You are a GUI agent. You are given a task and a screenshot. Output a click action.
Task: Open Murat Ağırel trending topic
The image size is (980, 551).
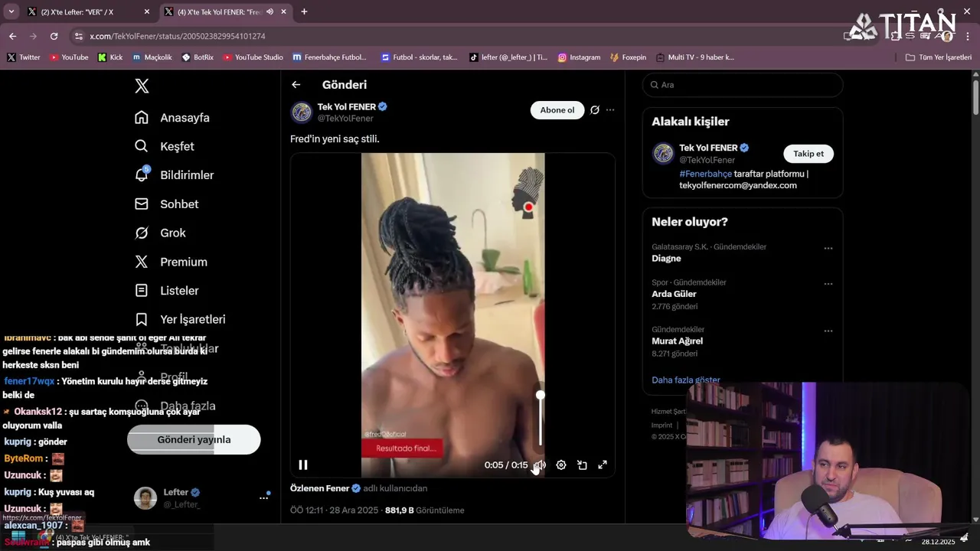point(677,341)
